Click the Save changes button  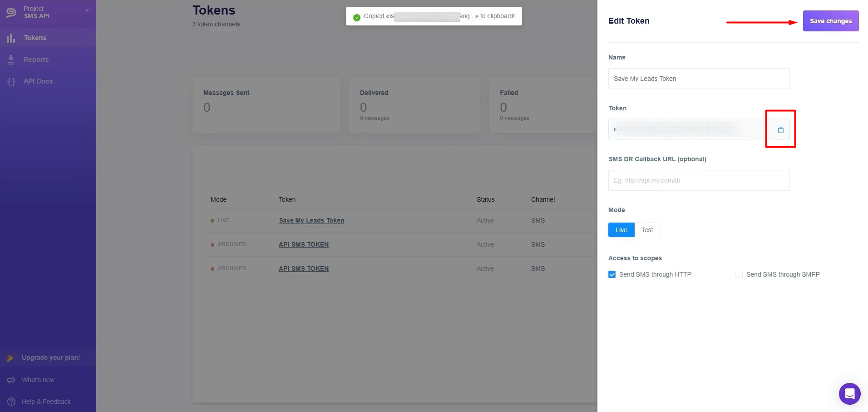click(x=831, y=21)
